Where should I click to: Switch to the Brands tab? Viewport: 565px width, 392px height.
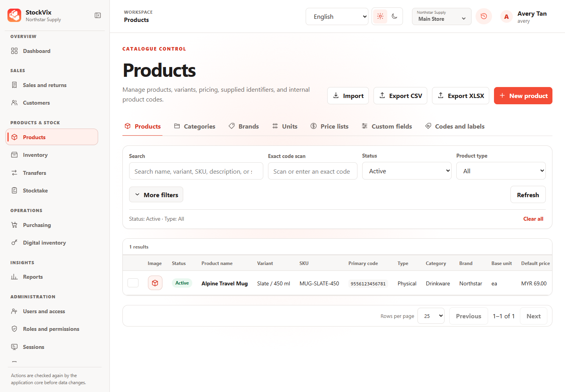[244, 126]
